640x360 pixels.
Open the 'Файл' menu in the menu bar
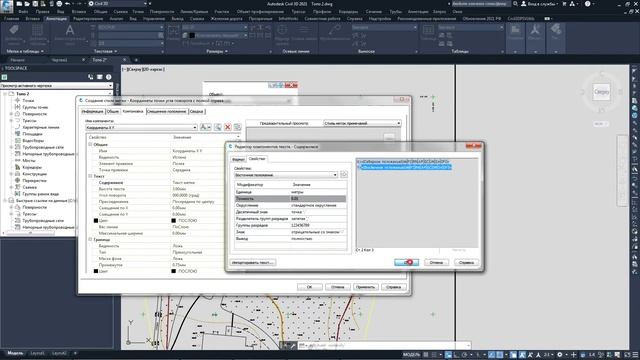(x=23, y=11)
